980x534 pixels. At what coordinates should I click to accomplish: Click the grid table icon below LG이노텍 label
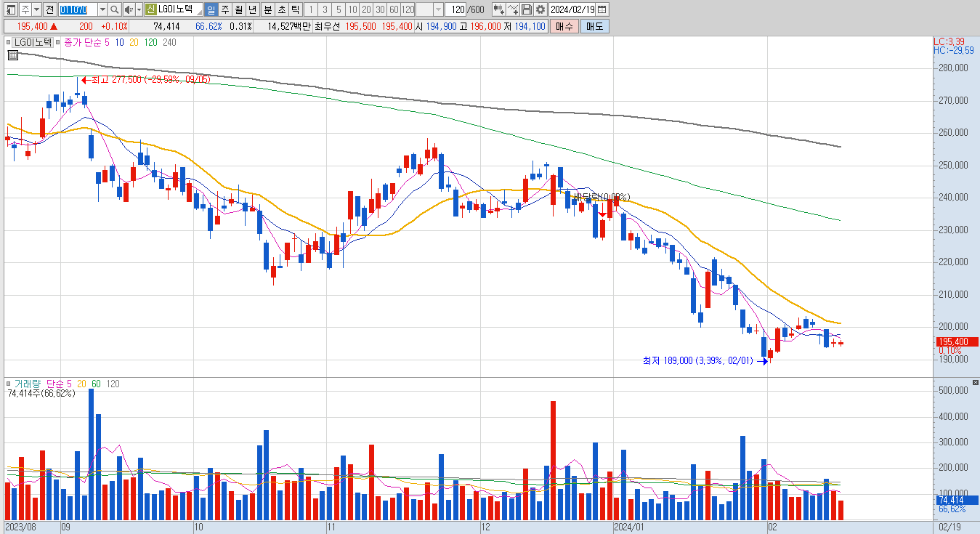(13, 54)
